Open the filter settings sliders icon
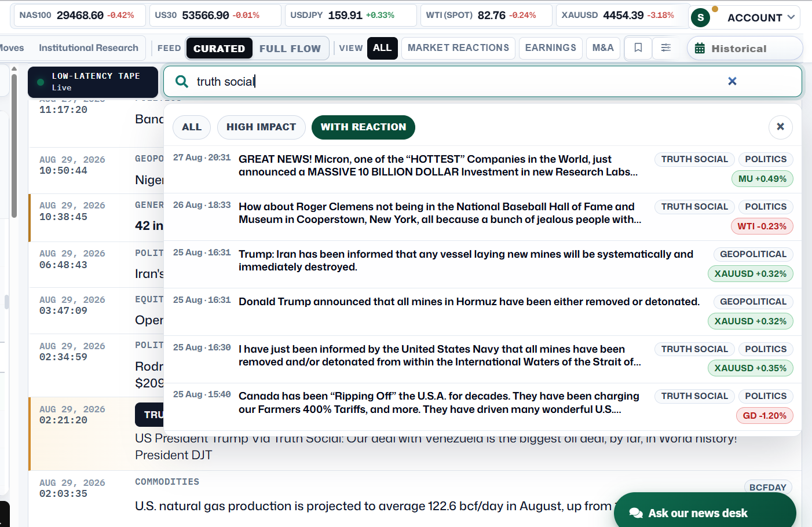This screenshot has width=812, height=527. pyautogui.click(x=666, y=48)
